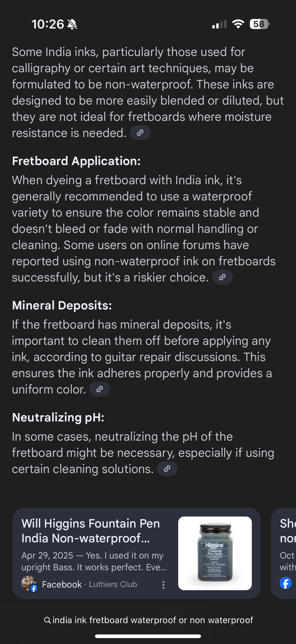296x644 pixels.
Task: Tap the magnifier search icon
Action: pos(47,620)
